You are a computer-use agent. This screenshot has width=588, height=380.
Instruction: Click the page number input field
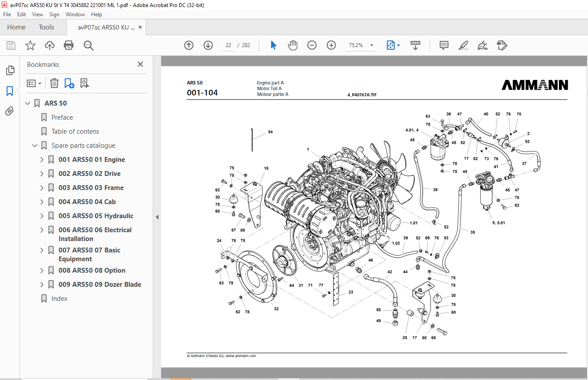[228, 45]
